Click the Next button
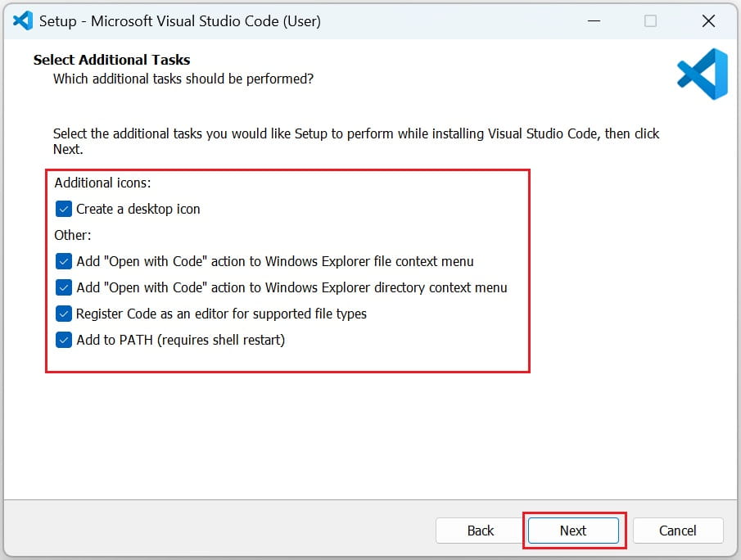This screenshot has width=741, height=560. [572, 531]
